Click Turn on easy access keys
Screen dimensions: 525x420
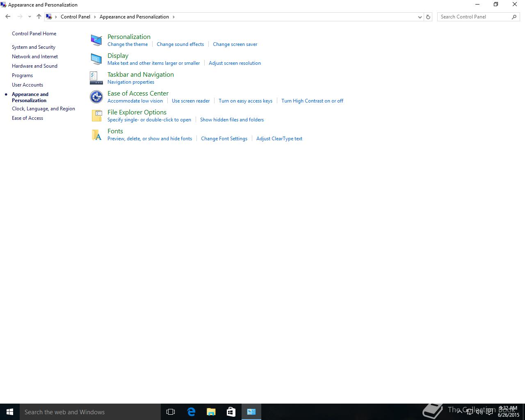245,101
